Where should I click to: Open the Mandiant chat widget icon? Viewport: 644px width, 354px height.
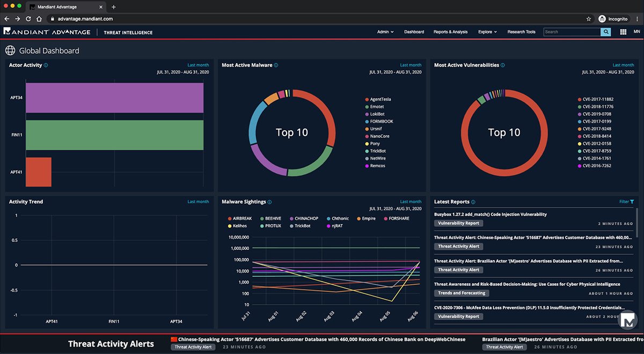tap(627, 322)
